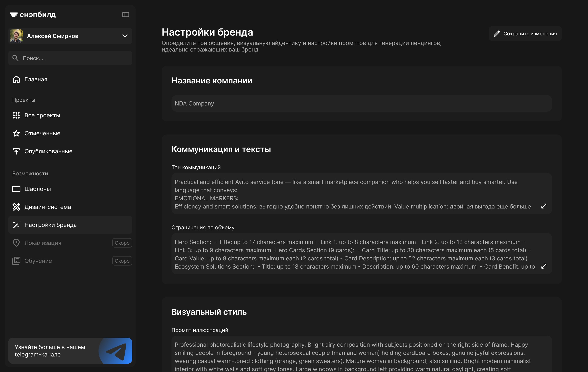588x372 pixels.
Task: Click the Snapbuild logo
Action: pyautogui.click(x=33, y=15)
